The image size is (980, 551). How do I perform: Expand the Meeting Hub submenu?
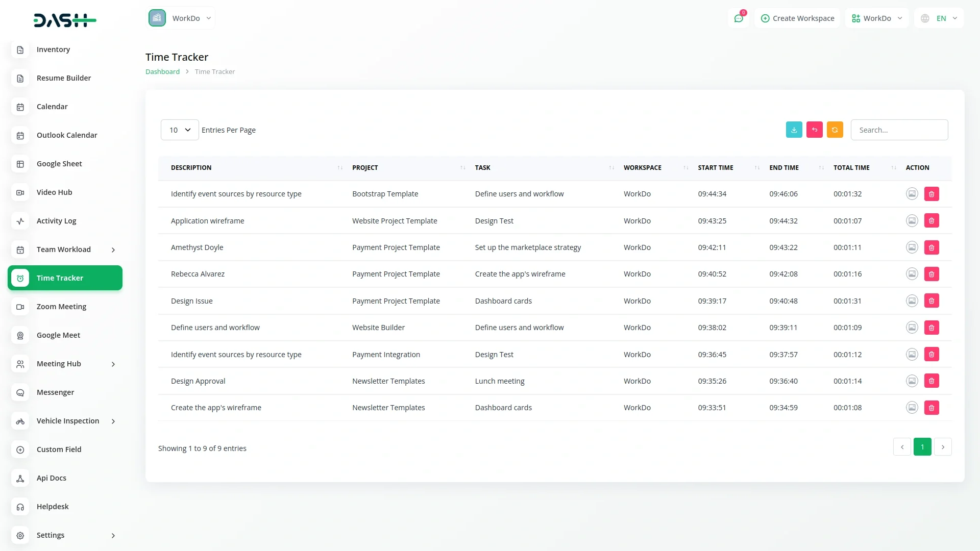(113, 364)
